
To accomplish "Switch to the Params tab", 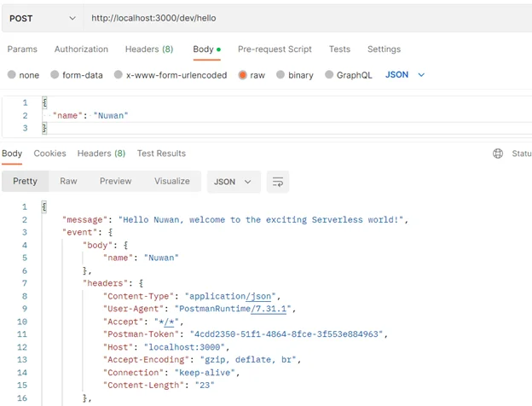I will 22,49.
